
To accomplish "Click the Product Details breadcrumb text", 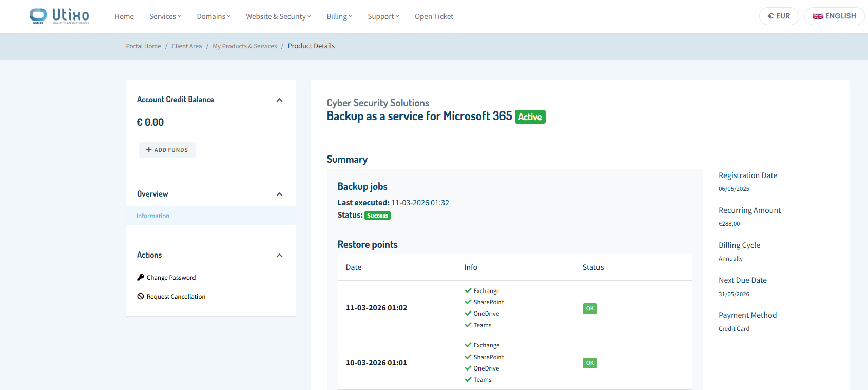I will pyautogui.click(x=311, y=46).
